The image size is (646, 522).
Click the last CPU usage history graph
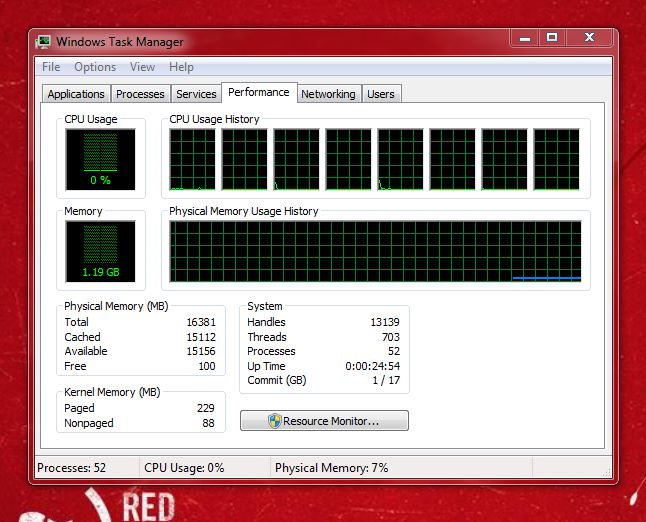tap(556, 159)
